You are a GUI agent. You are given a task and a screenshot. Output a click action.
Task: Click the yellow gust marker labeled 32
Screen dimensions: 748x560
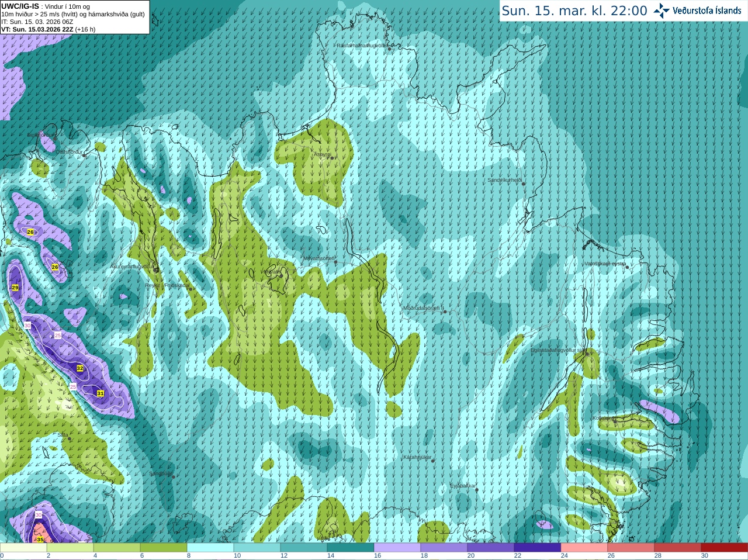click(80, 368)
